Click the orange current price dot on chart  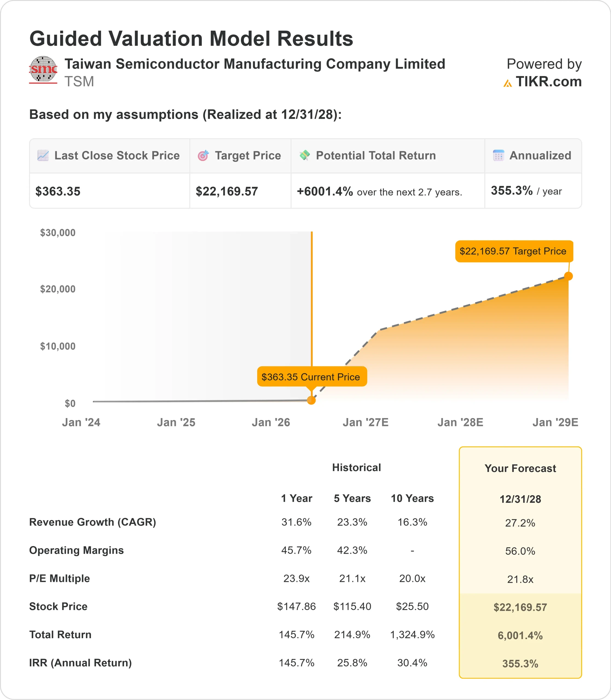[x=311, y=400]
